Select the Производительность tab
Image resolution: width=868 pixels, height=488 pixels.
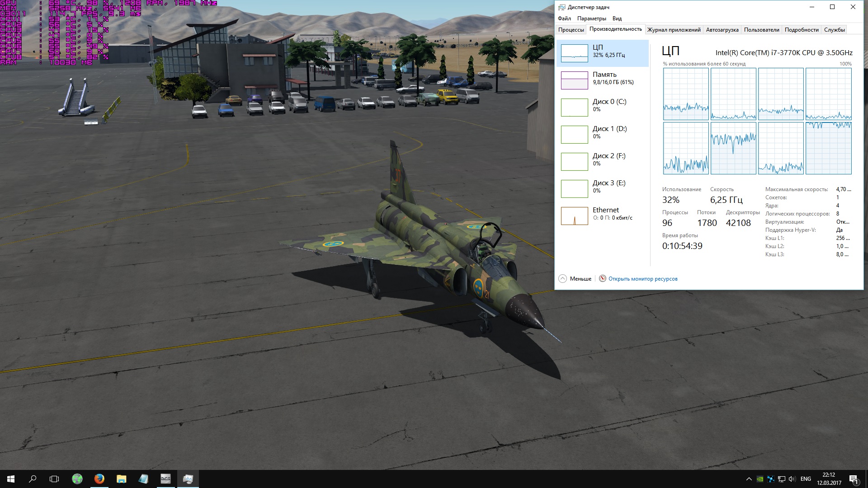[x=615, y=29]
